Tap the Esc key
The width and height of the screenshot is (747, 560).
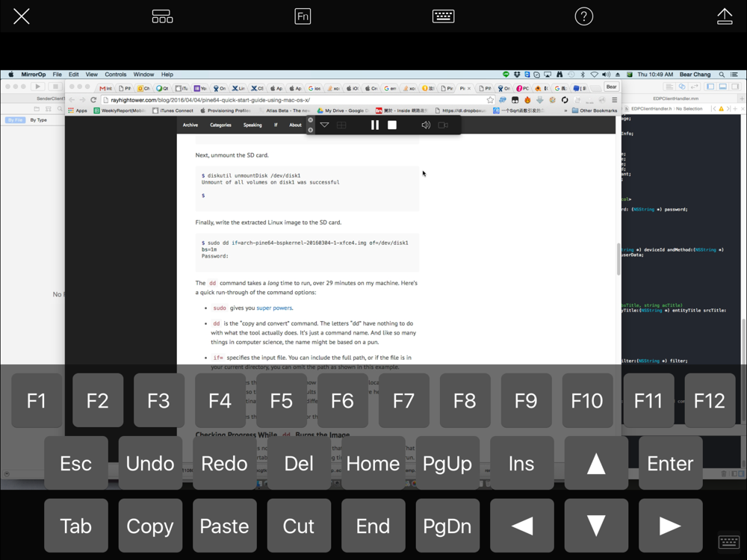click(x=75, y=463)
